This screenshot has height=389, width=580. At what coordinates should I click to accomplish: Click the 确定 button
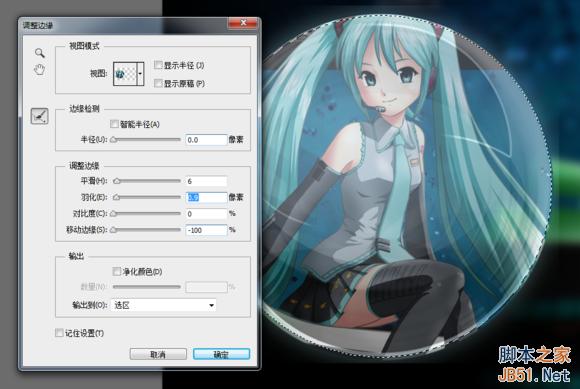[221, 354]
